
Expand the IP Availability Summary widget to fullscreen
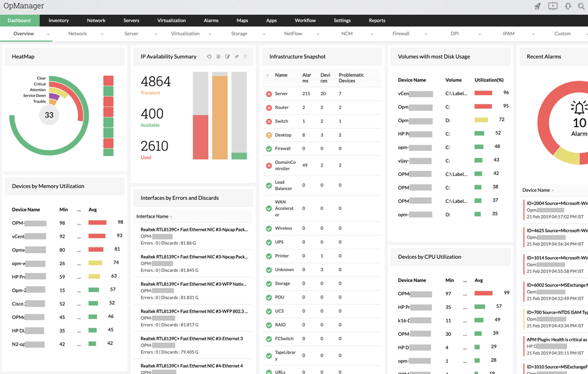pyautogui.click(x=237, y=57)
